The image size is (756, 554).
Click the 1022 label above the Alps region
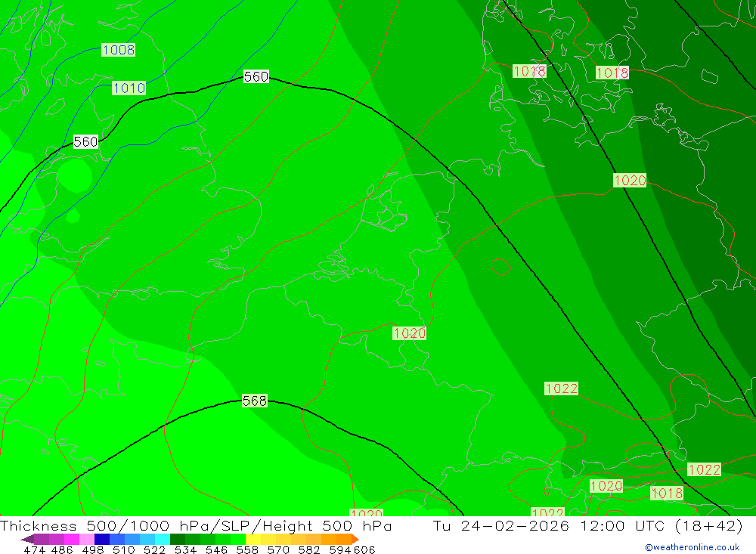point(561,388)
